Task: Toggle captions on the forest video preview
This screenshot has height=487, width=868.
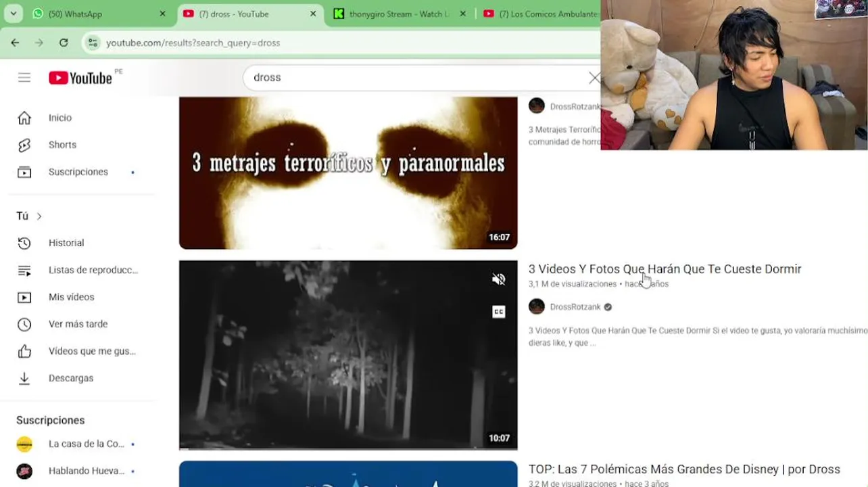Action: click(x=499, y=312)
